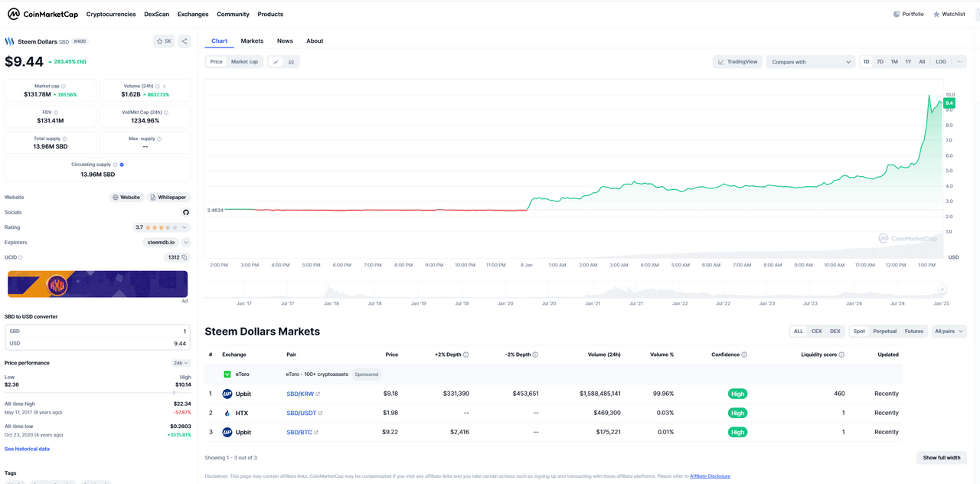
Task: Click the Low-High price range bar
Action: point(98,391)
